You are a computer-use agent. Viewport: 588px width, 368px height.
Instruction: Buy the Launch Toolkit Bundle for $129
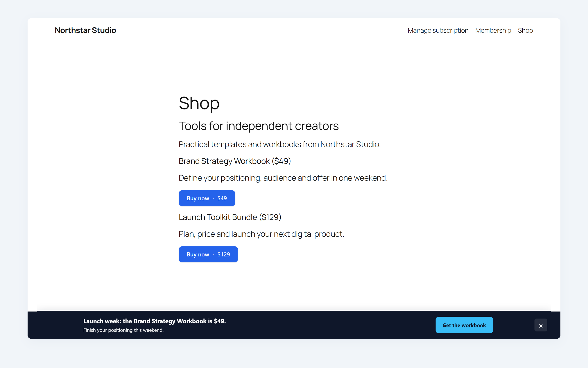(208, 254)
